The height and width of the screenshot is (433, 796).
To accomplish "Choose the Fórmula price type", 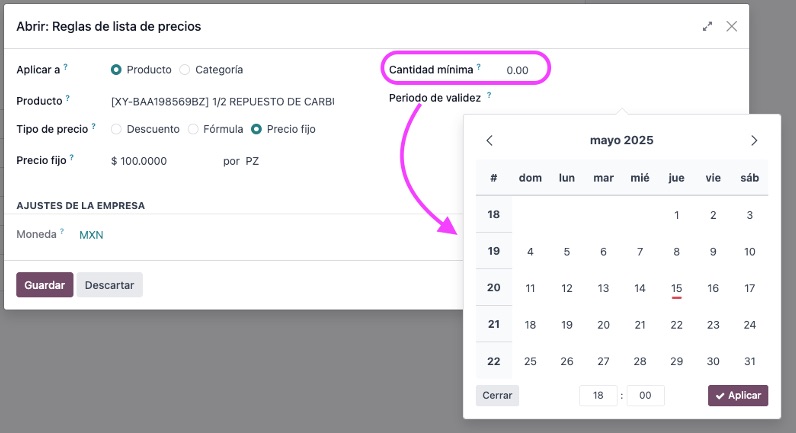I will pyautogui.click(x=193, y=129).
